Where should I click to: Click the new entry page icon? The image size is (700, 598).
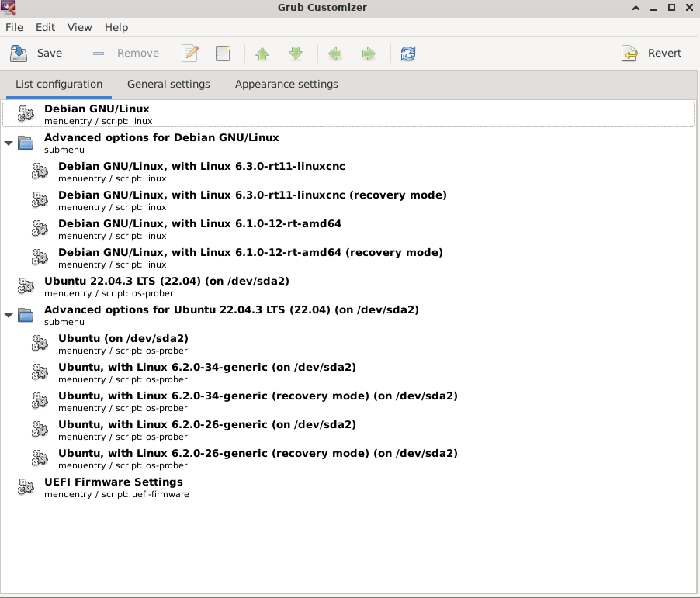coord(223,53)
